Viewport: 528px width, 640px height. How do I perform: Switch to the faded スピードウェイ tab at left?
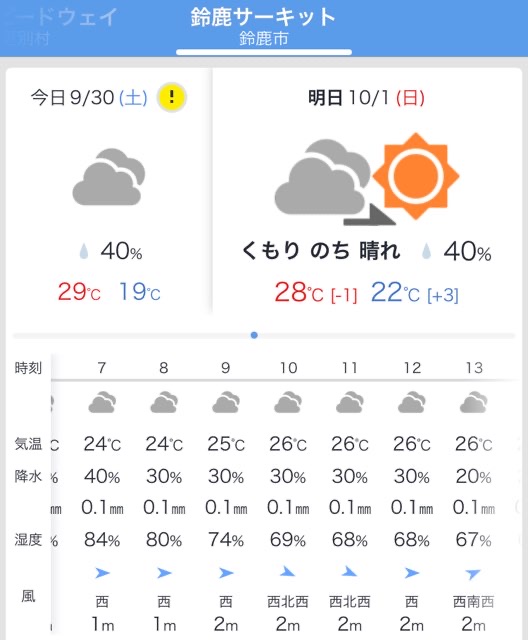[x=61, y=27]
